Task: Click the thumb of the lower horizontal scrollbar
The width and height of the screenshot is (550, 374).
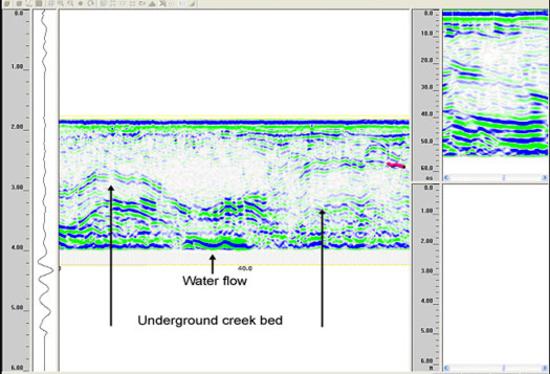Action: coord(504,368)
